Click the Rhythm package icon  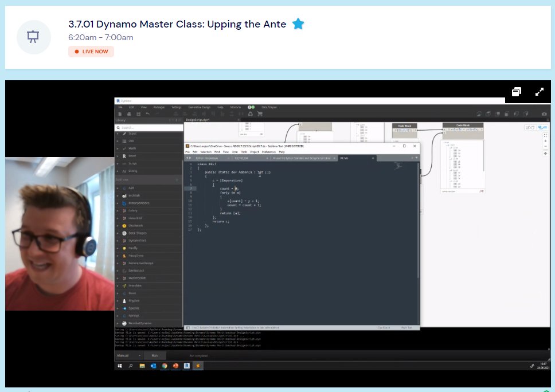point(124,301)
